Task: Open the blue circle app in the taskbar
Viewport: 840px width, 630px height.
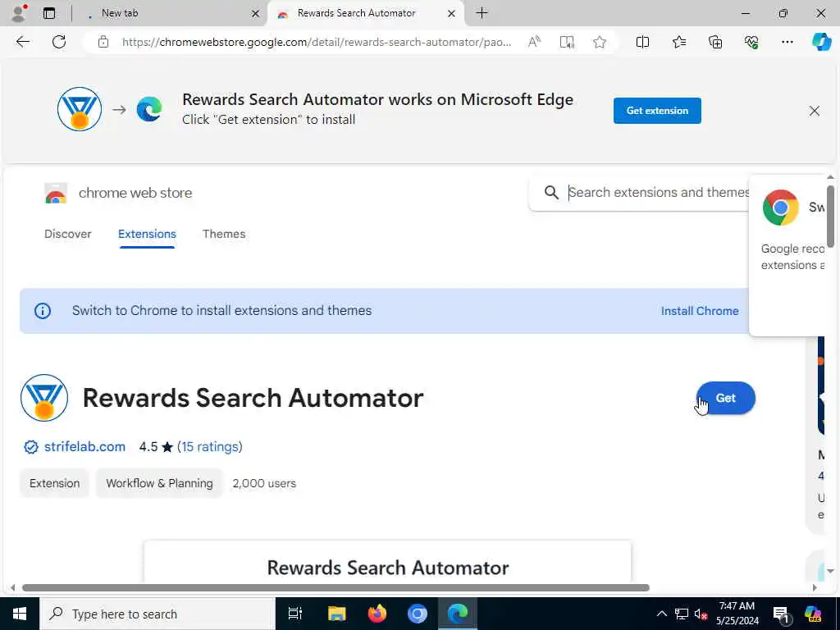Action: coord(418,614)
